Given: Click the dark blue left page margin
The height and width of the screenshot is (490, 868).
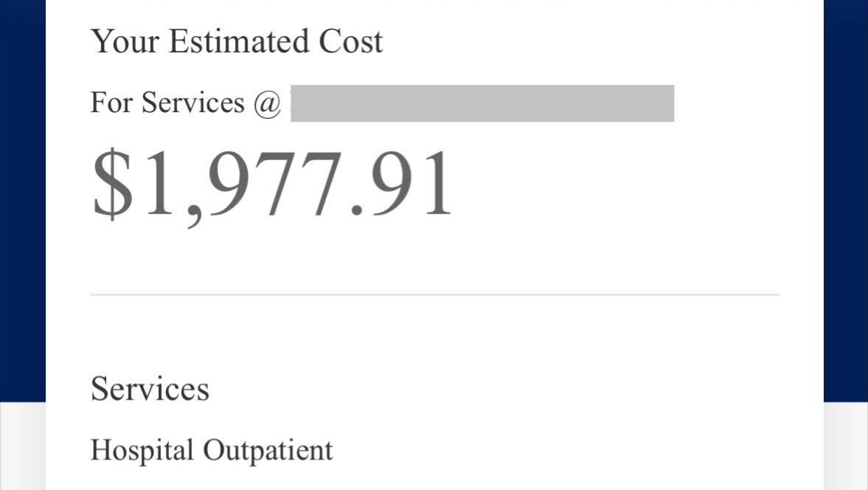Looking at the screenshot, I should (23, 199).
